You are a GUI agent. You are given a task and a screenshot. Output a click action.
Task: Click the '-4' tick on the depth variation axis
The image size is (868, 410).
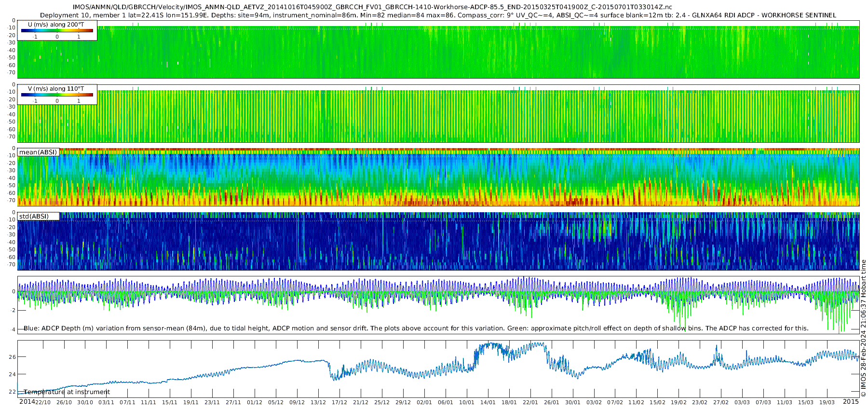coord(13,329)
